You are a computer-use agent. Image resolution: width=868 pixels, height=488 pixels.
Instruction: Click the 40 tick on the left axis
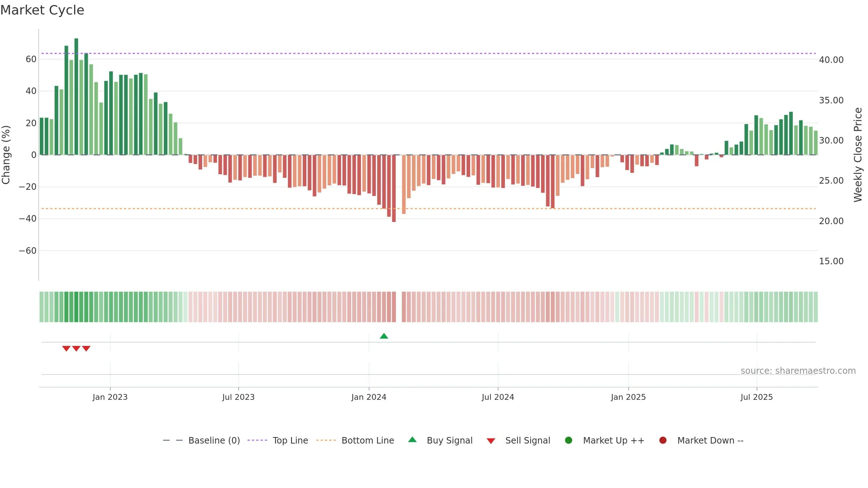coord(31,91)
